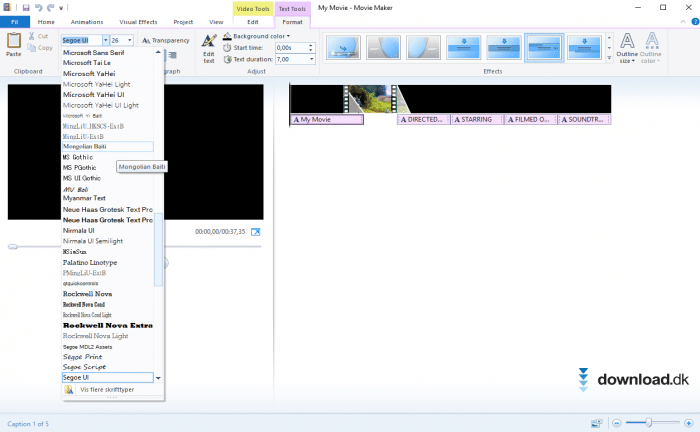Open the Help question mark icon
The height and width of the screenshot is (432, 700).
click(x=695, y=21)
